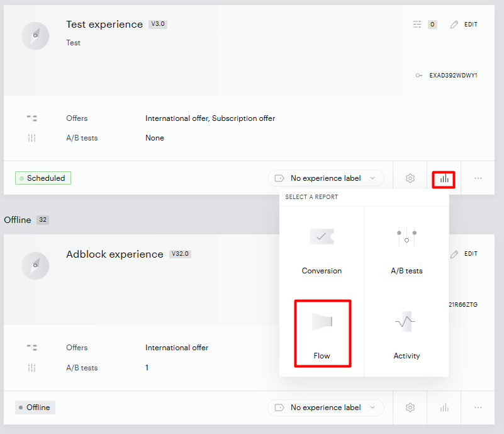Click the 'SELECT A REPORT' header
Screen dimensions: 504x434
tap(311, 197)
